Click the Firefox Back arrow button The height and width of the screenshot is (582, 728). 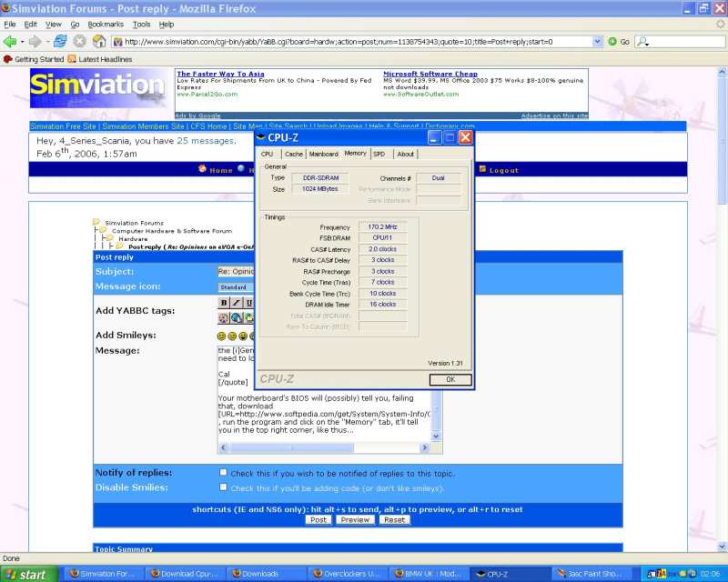pyautogui.click(x=11, y=41)
